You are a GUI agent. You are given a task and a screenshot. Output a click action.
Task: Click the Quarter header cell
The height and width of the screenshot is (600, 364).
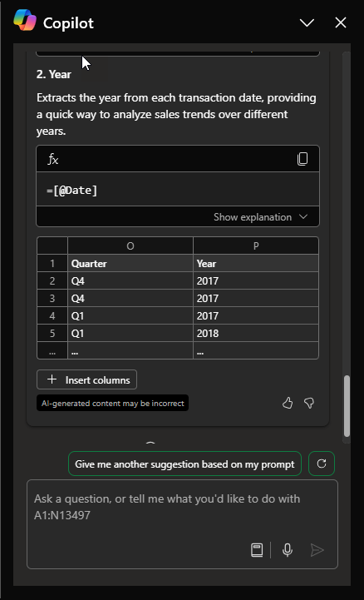click(130, 263)
